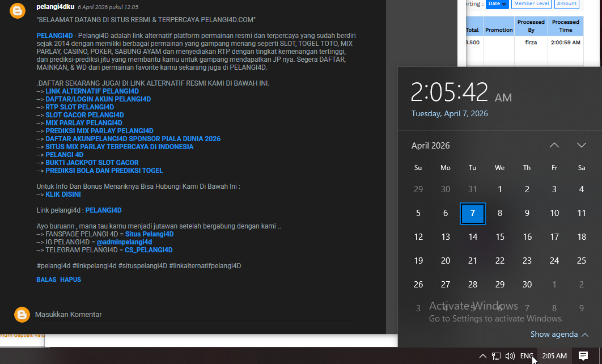Image resolution: width=602 pixels, height=364 pixels.
Task: Open the MIX PARLAY PELANGI4D link
Action: pos(84,123)
